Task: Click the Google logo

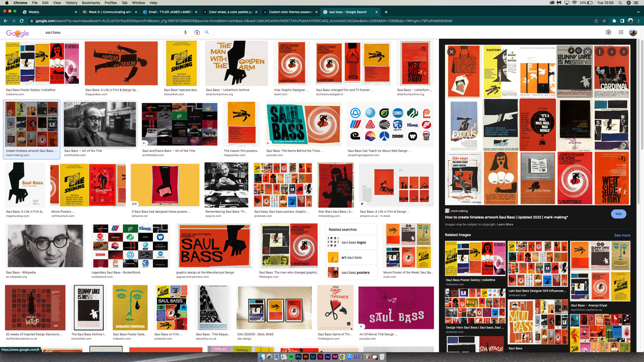Action: point(17,33)
